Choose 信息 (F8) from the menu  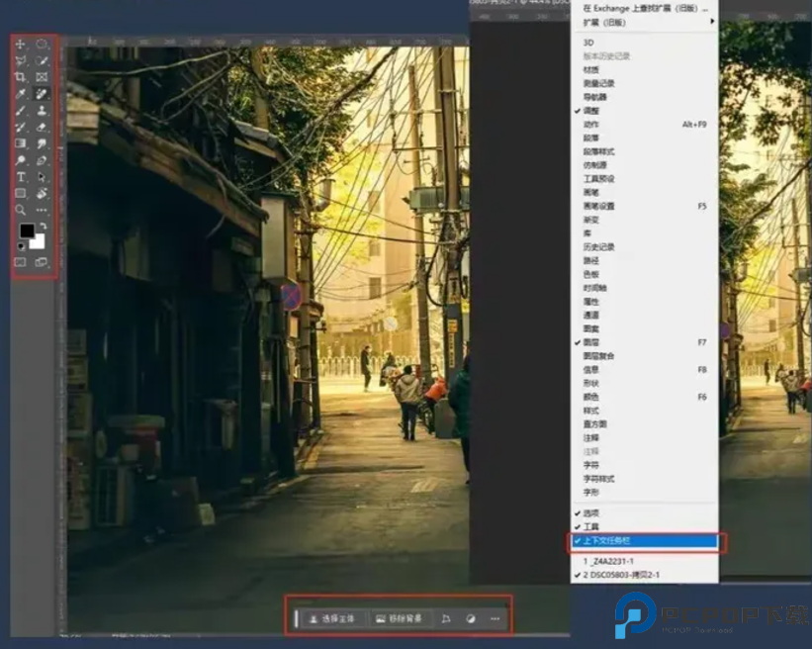click(645, 370)
